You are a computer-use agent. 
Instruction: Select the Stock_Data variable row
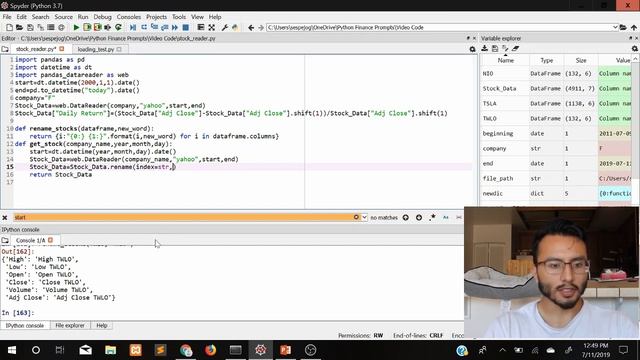556,89
